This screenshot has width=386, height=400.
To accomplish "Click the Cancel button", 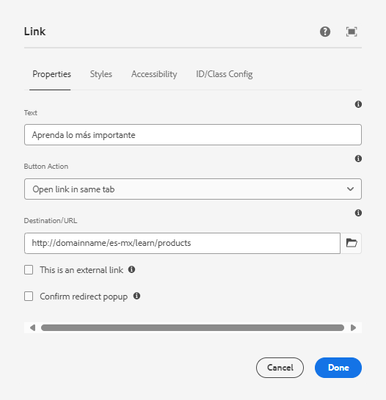I will (x=280, y=368).
